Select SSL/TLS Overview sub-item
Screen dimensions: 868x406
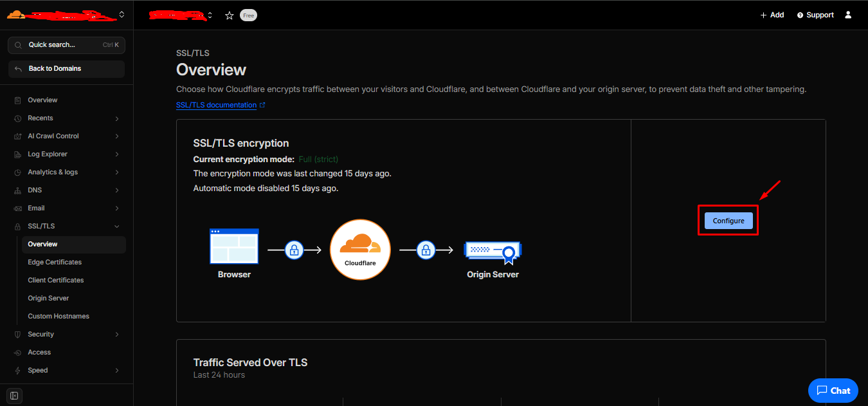74,245
